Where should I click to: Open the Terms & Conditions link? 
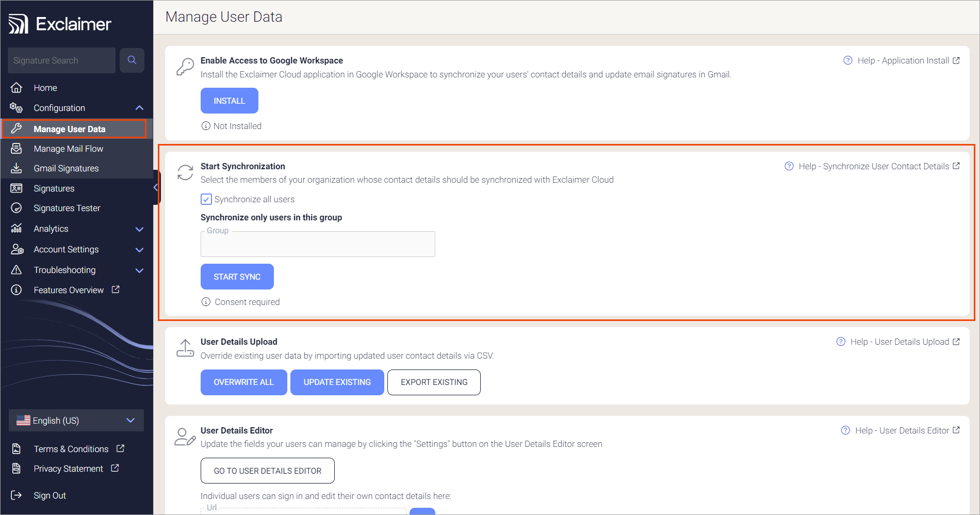tap(70, 448)
